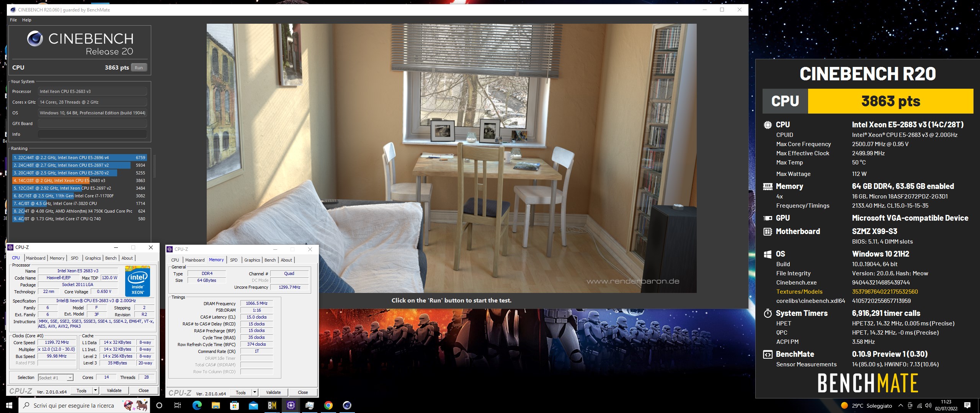The image size is (980, 413).
Task: Open the volume speaker tray icon
Action: pos(928,406)
